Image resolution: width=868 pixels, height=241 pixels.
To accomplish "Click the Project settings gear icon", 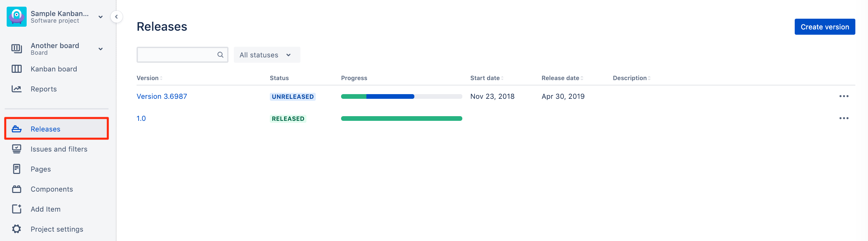I will [17, 229].
